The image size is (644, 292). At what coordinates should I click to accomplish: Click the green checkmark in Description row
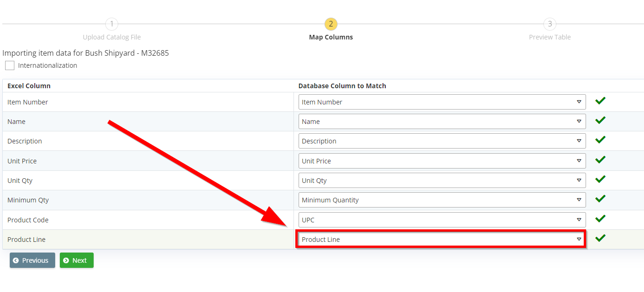pyautogui.click(x=600, y=140)
